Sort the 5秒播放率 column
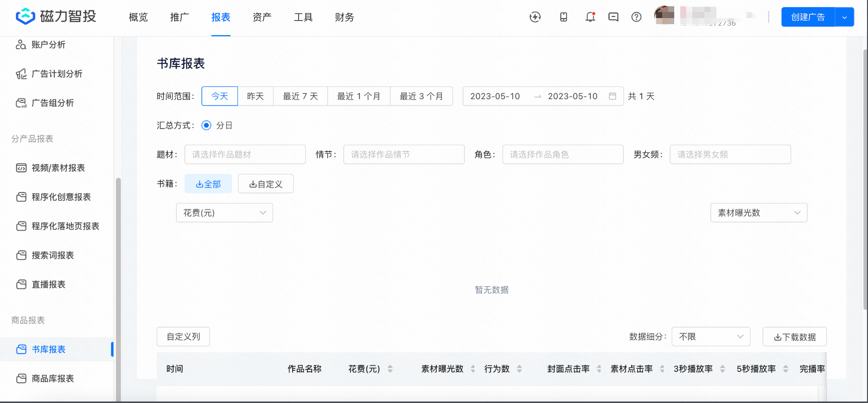 pyautogui.click(x=786, y=369)
